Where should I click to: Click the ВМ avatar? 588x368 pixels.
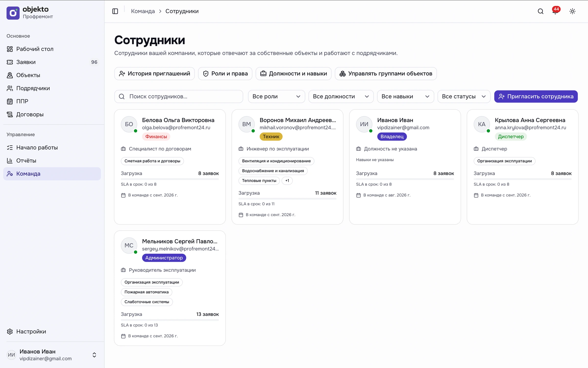tap(246, 124)
